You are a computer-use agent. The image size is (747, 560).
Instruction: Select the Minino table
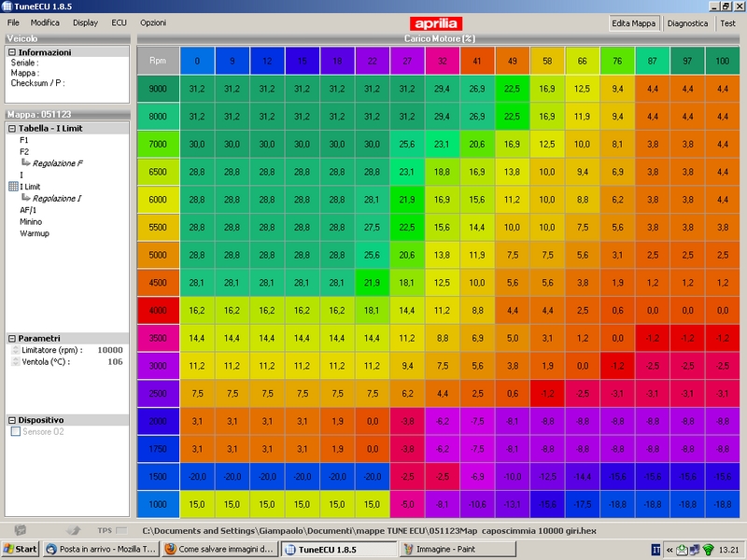point(31,221)
